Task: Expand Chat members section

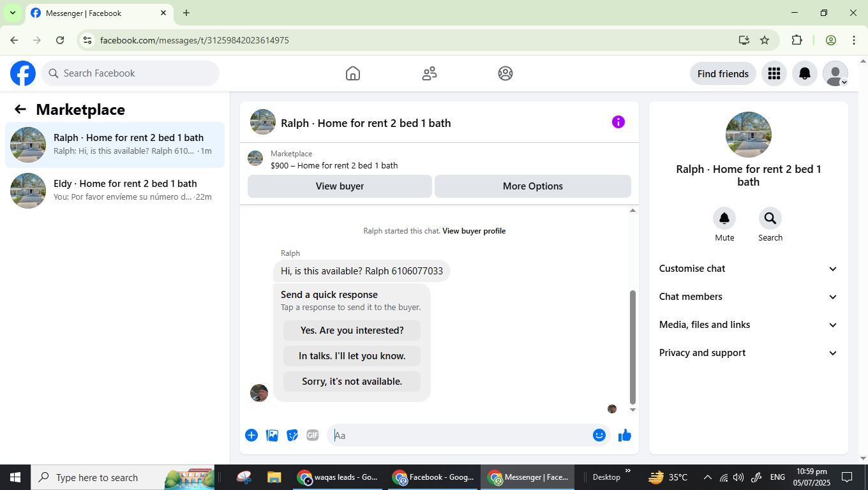Action: pyautogui.click(x=748, y=297)
